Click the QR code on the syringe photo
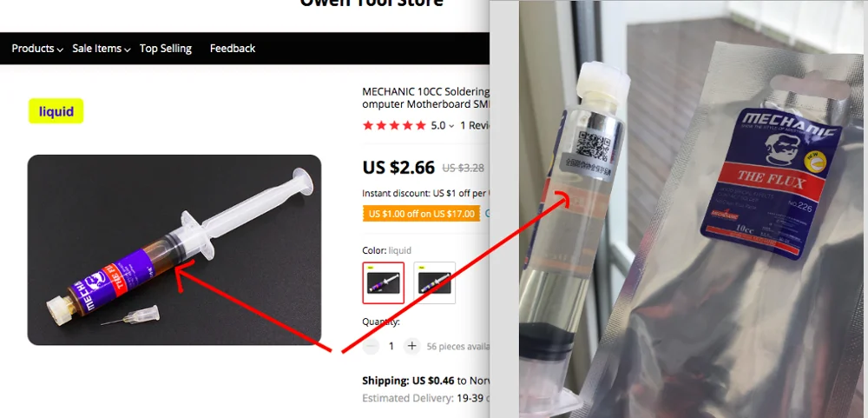The height and width of the screenshot is (418, 868). click(592, 145)
